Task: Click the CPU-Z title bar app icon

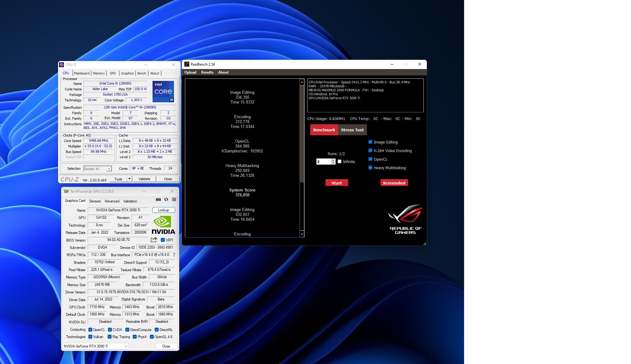Action: [x=61, y=65]
